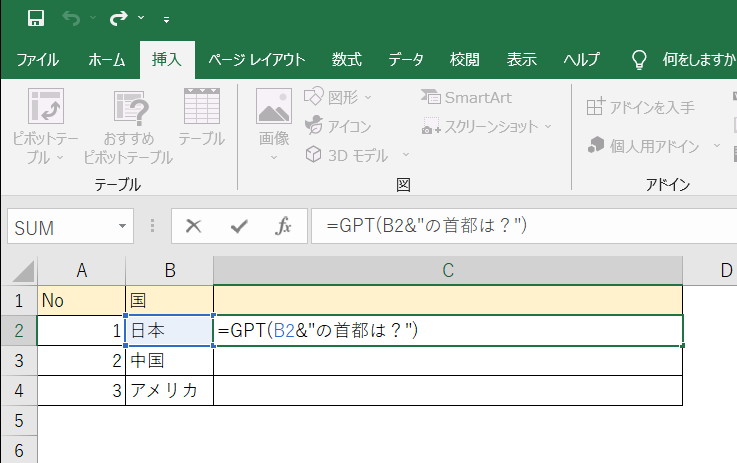737x463 pixels.
Task: Click the Save icon in the title bar
Action: [x=36, y=18]
